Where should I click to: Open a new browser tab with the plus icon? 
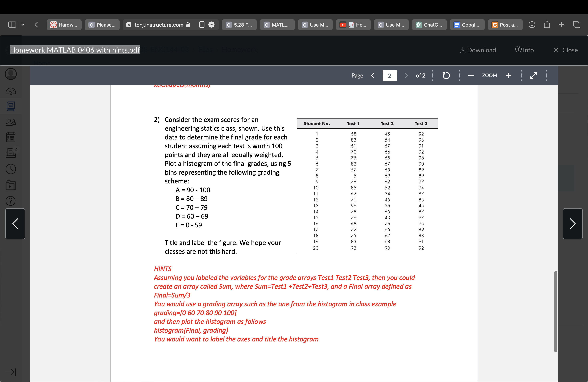(x=561, y=24)
